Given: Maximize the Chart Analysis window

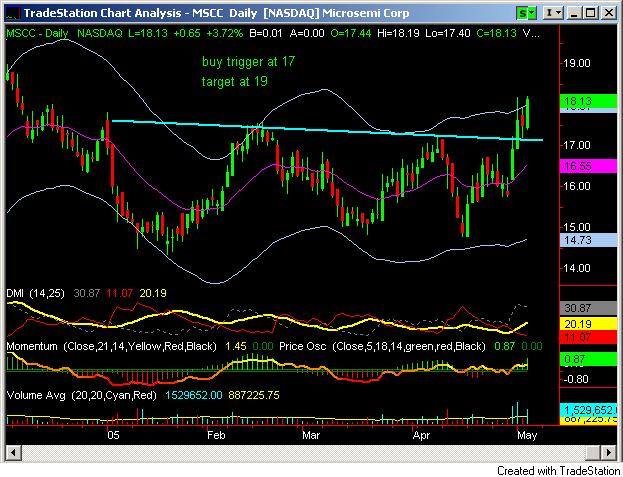Looking at the screenshot, I should tap(591, 14).
